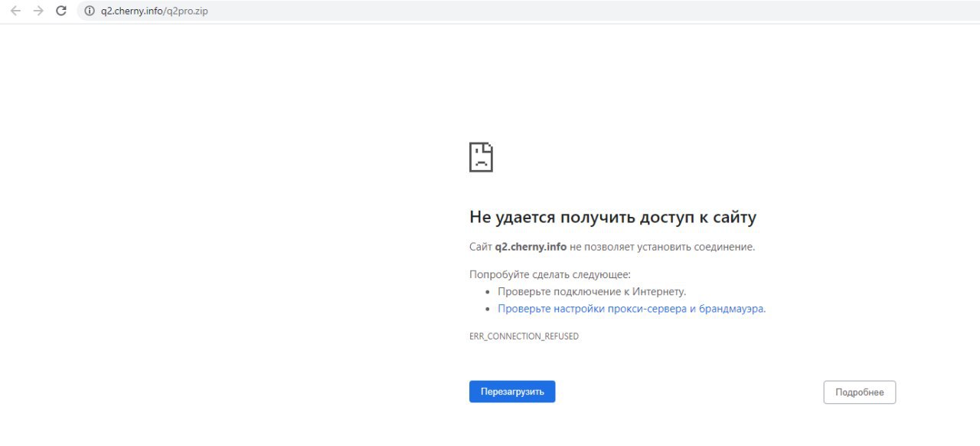Click the blue Перезагрузить button
The image size is (980, 446).
click(512, 392)
